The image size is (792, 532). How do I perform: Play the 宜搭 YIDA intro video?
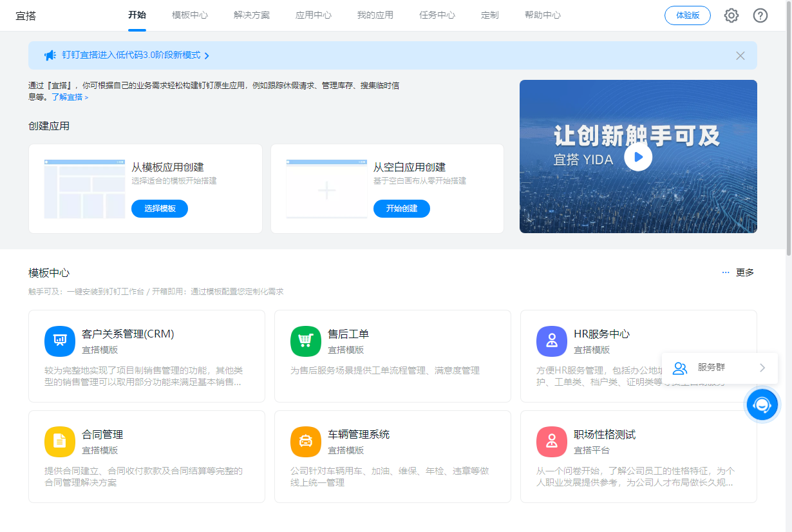[x=638, y=157]
